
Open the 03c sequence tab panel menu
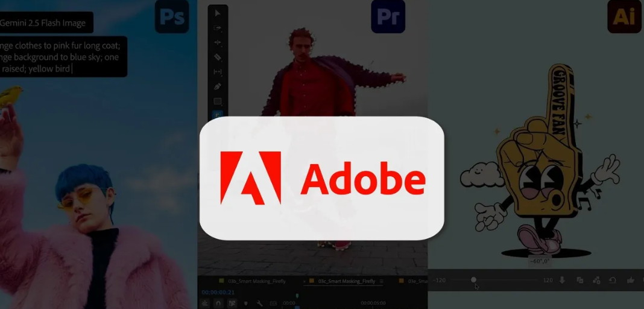pos(382,281)
